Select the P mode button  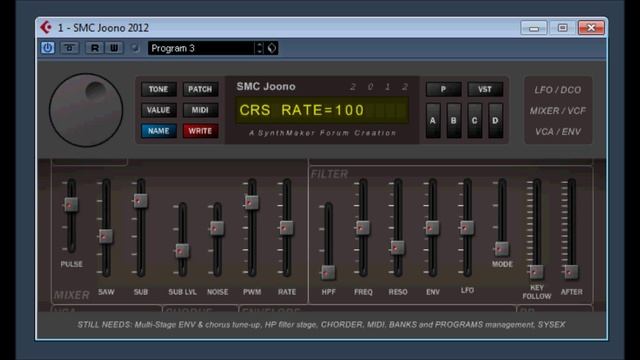pos(443,89)
